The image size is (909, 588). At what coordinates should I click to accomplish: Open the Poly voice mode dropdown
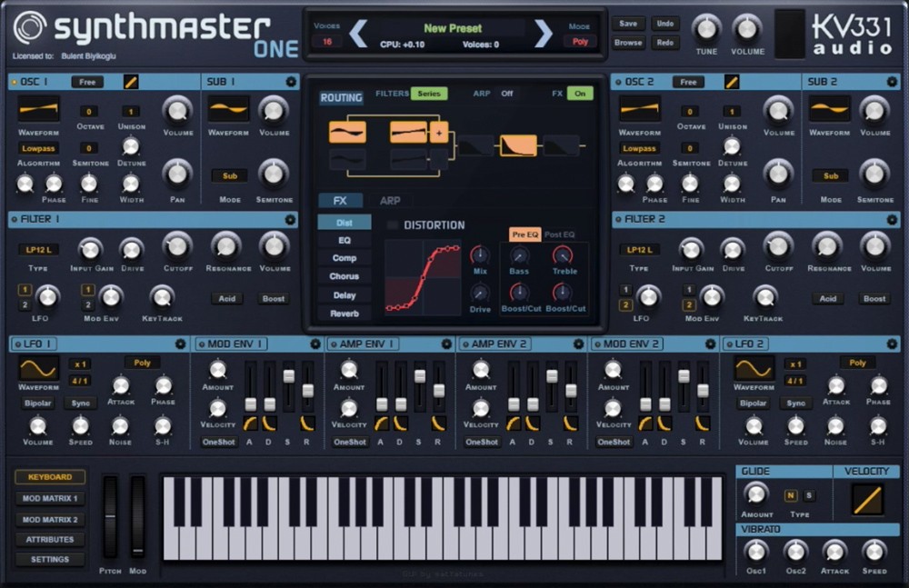[580, 42]
